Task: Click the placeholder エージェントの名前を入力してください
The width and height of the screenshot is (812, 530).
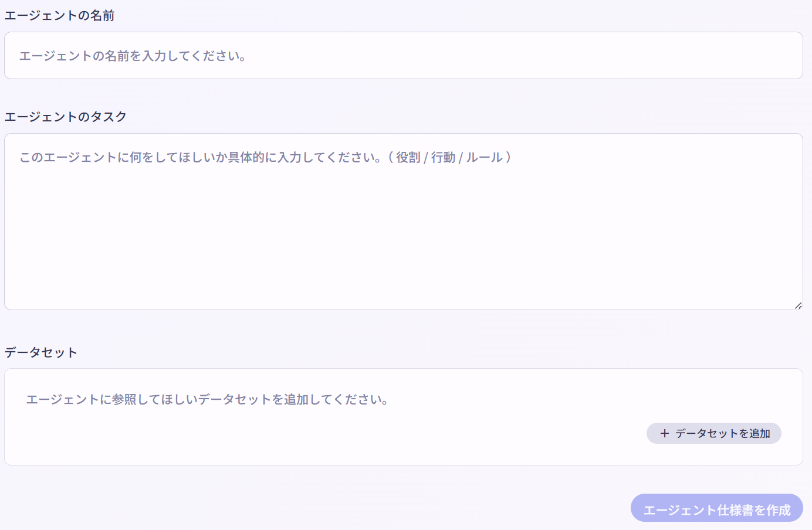Action: (x=132, y=56)
